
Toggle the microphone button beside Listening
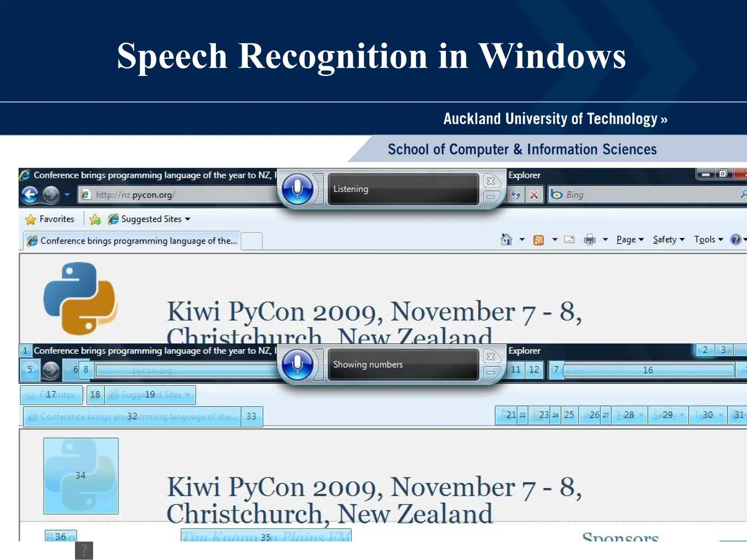point(298,189)
